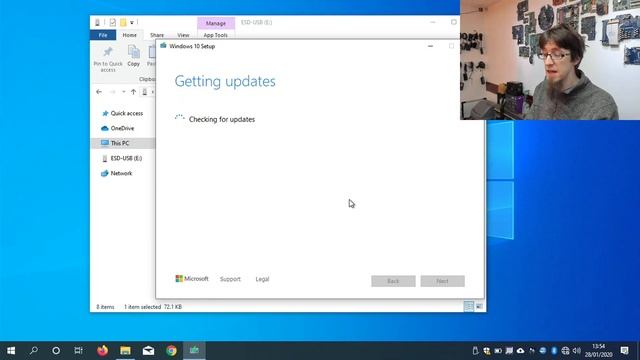This screenshot has height=360, width=640.
Task: Open the Share ribbon tab
Action: [157, 35]
